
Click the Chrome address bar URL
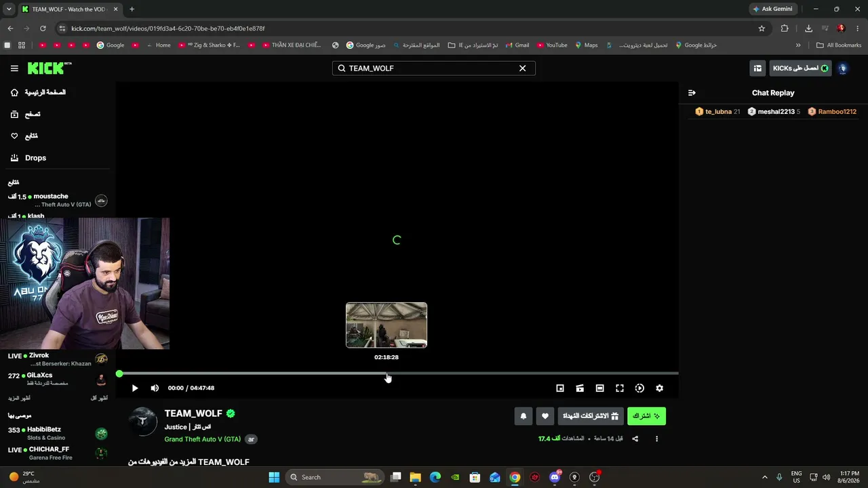[x=168, y=28]
